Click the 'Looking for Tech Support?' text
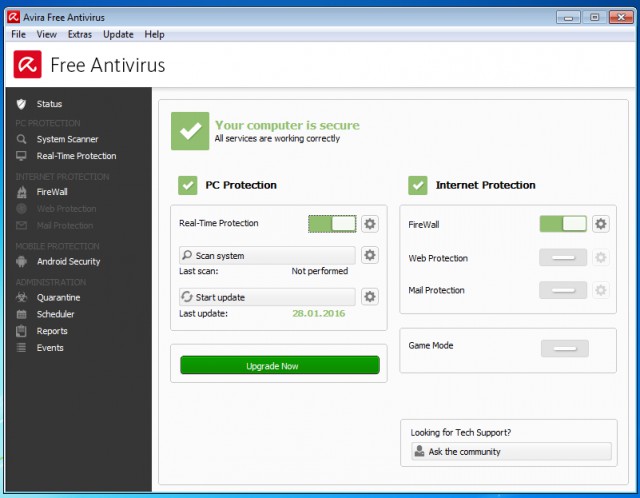640x498 pixels. coord(461,433)
